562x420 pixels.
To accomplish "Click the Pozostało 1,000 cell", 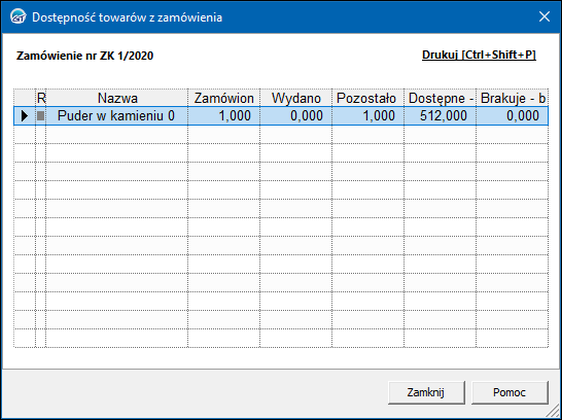I will click(368, 116).
